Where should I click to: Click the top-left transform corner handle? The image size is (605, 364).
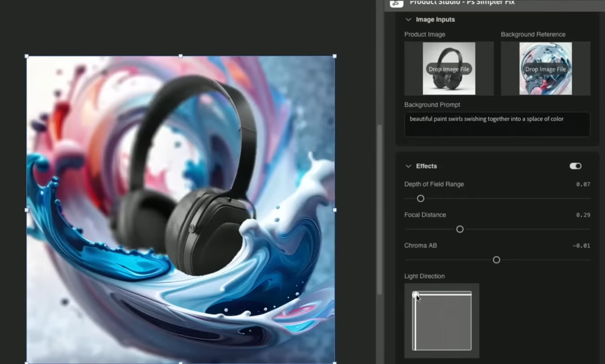coord(27,56)
